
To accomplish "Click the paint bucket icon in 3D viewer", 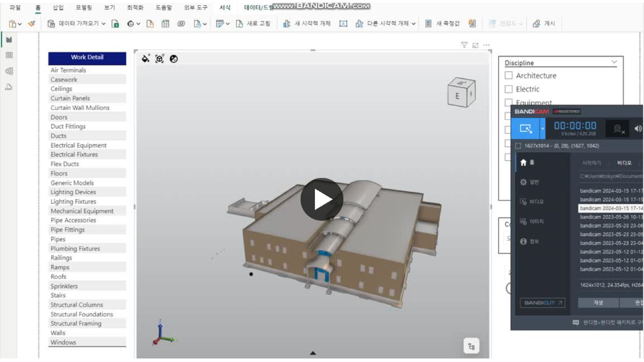I will (x=146, y=59).
